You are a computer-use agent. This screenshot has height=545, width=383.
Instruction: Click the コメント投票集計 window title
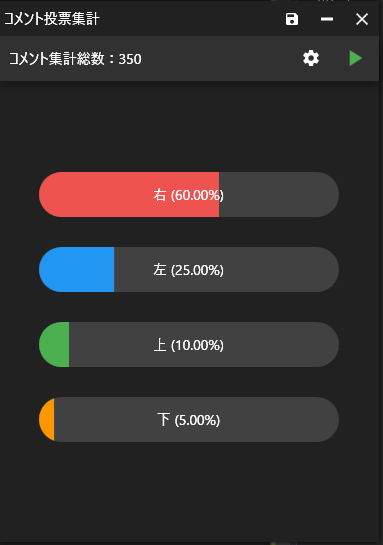click(52, 19)
